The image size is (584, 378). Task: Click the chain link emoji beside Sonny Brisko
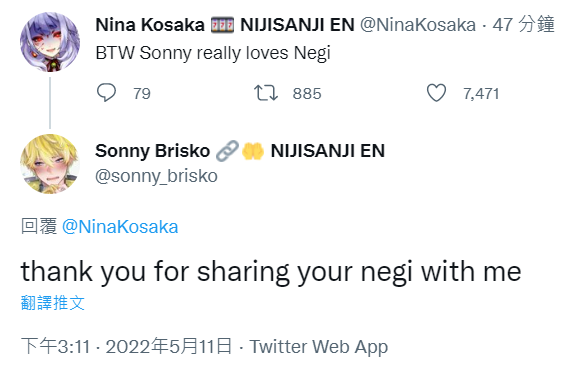[x=227, y=151]
